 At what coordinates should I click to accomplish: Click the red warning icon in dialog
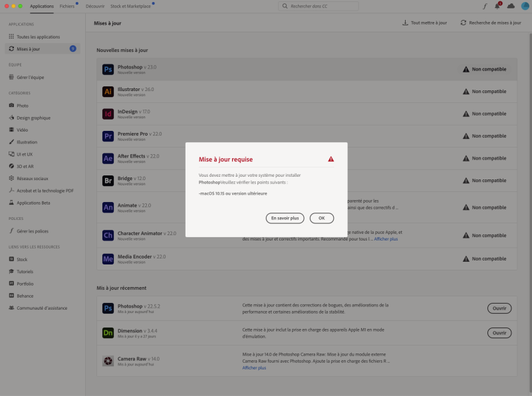click(x=331, y=159)
